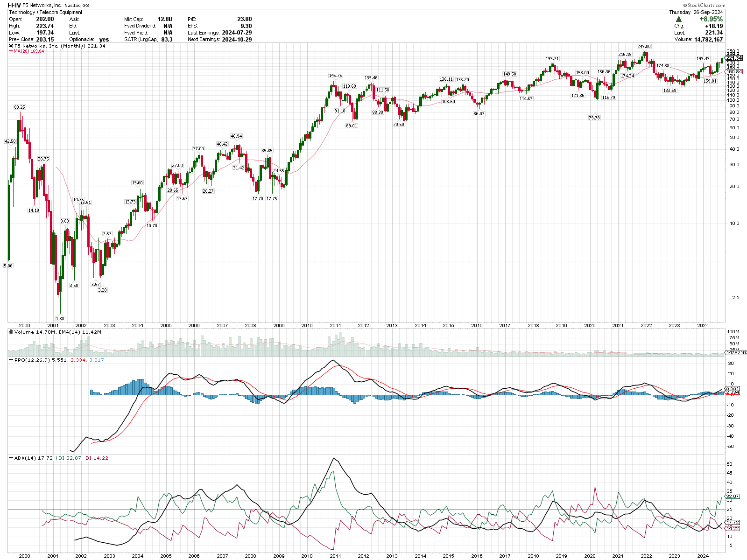Click the EPS value 9.30
Viewport: 747px width, 560px height.
246,26
